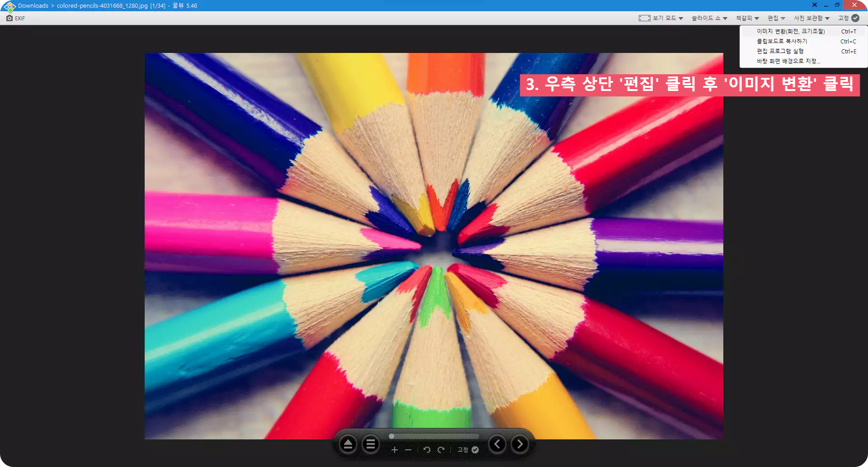Viewport: 868px width, 467px height.
Task: Restore down the window
Action: tap(837, 5)
